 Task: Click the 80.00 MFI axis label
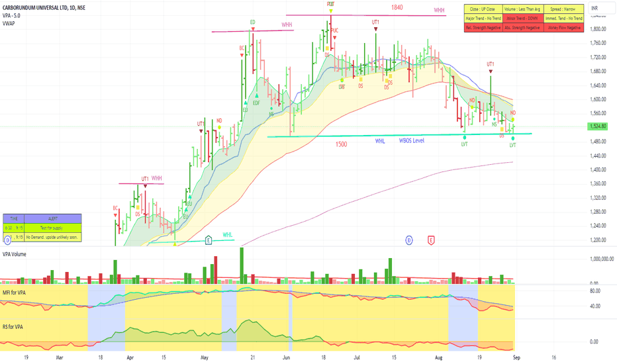(x=595, y=291)
